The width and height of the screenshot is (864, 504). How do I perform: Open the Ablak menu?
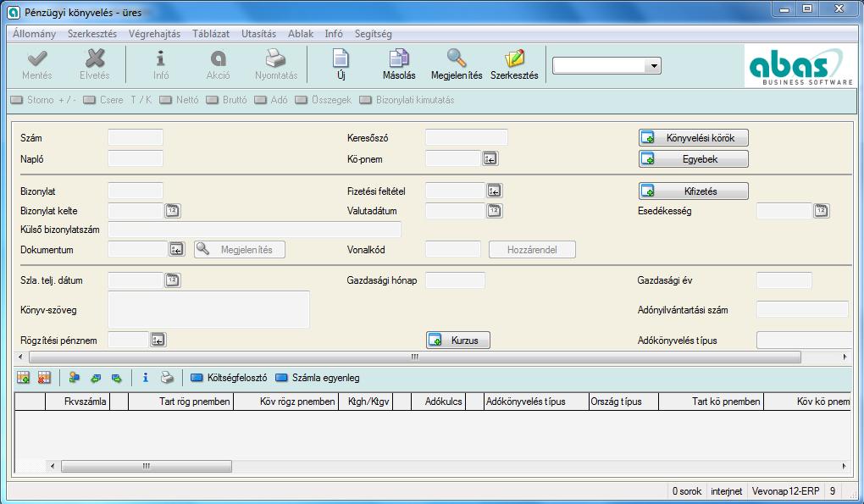point(301,34)
